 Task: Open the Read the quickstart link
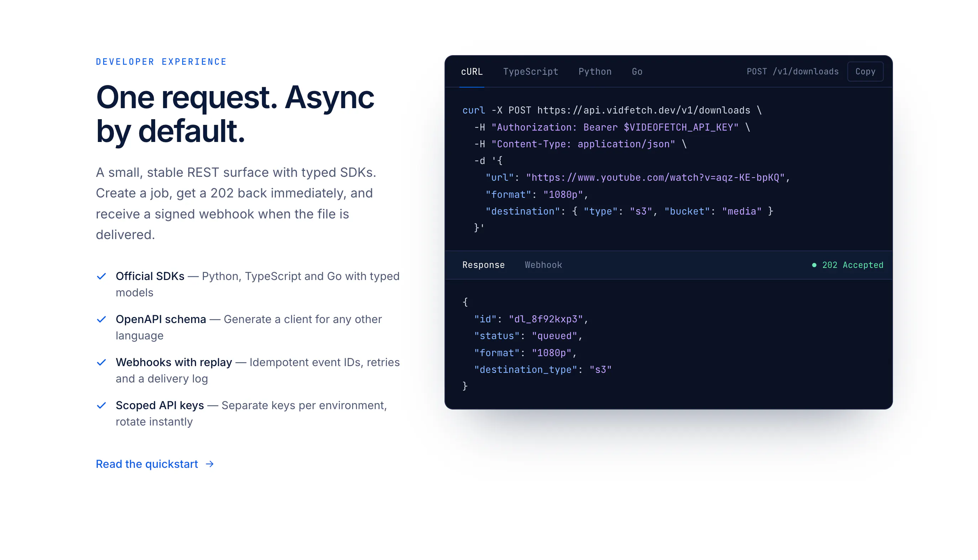pos(155,464)
